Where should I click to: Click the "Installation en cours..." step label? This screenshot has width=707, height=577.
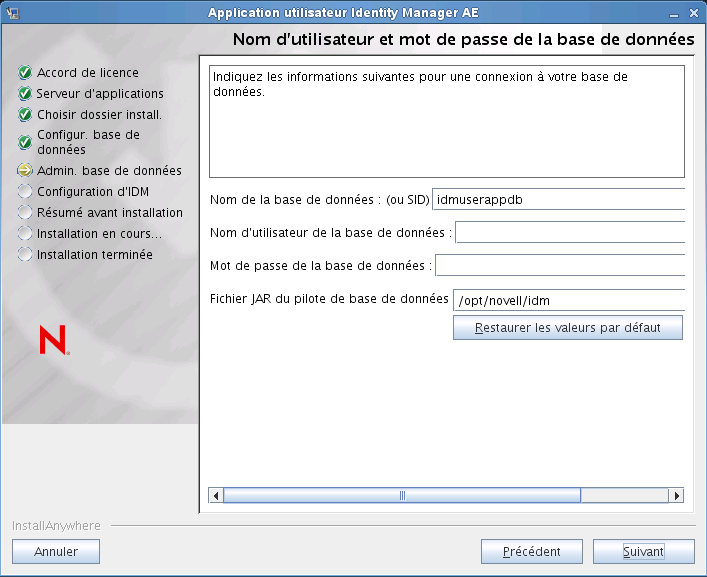99,234
